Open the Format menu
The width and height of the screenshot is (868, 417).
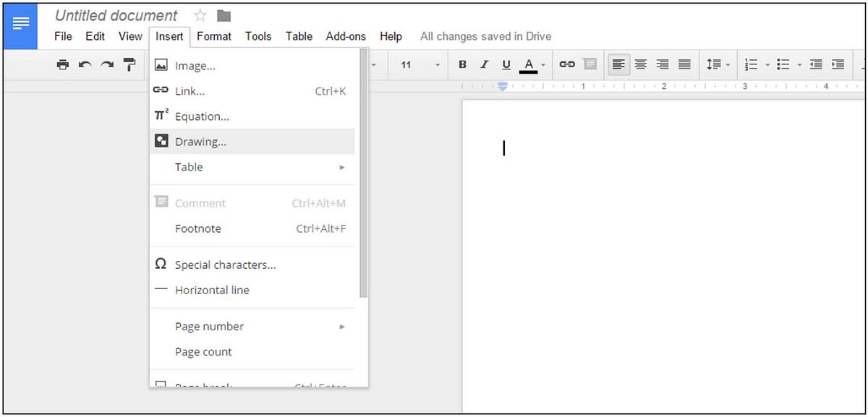point(214,35)
